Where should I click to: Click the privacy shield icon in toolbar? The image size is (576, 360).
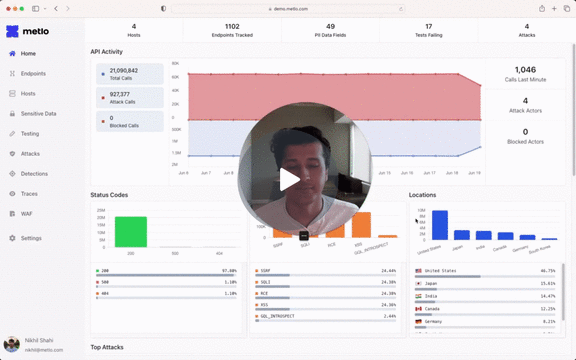163,8
